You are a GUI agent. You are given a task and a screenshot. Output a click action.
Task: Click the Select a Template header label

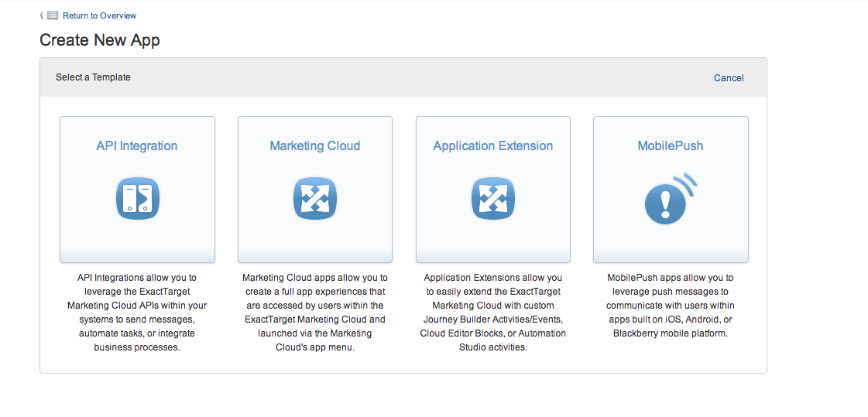[x=93, y=77]
